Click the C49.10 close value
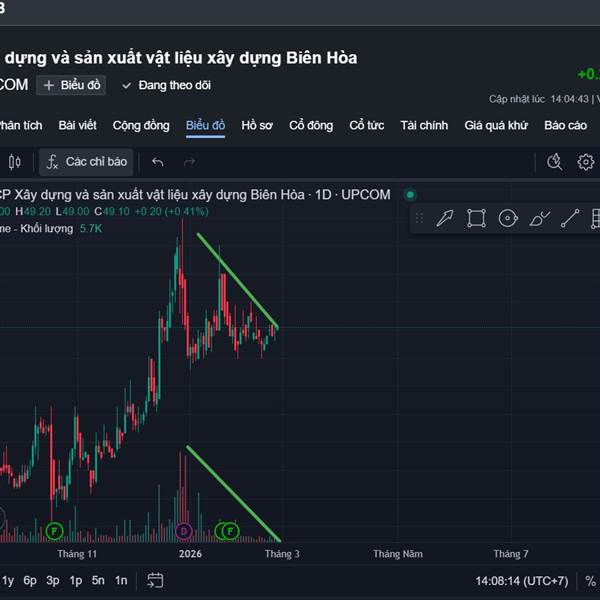The height and width of the screenshot is (600, 600). pyautogui.click(x=112, y=212)
